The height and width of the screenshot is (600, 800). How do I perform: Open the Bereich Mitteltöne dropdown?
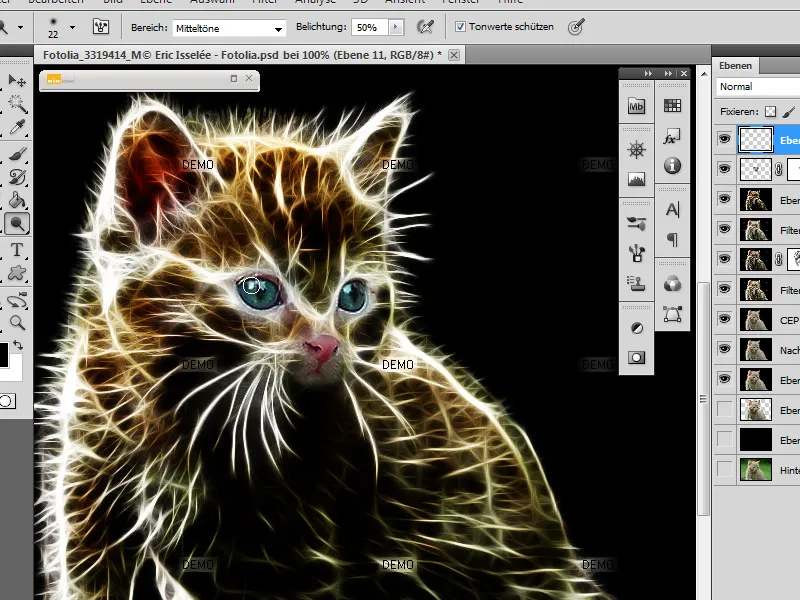(x=229, y=28)
